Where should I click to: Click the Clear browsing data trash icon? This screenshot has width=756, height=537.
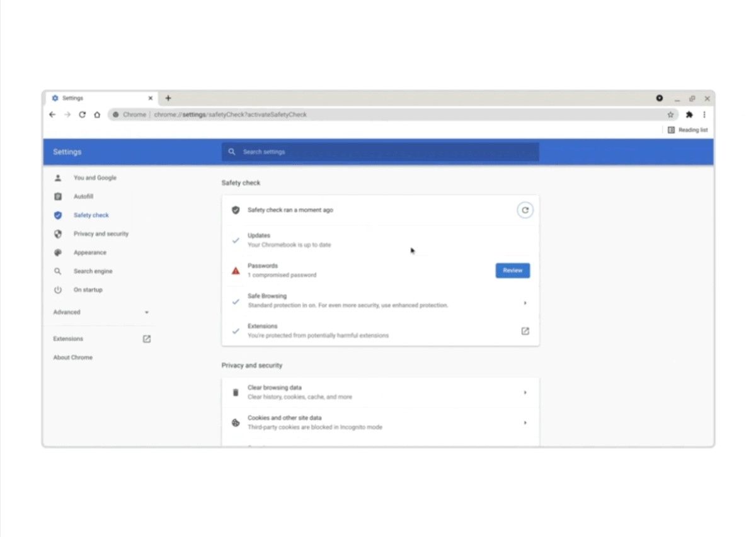[235, 392]
